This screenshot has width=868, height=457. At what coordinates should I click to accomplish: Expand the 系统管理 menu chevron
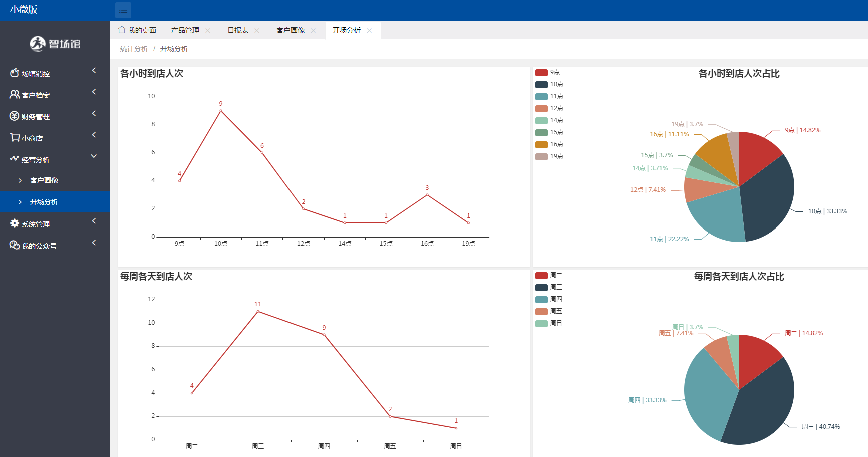click(94, 221)
